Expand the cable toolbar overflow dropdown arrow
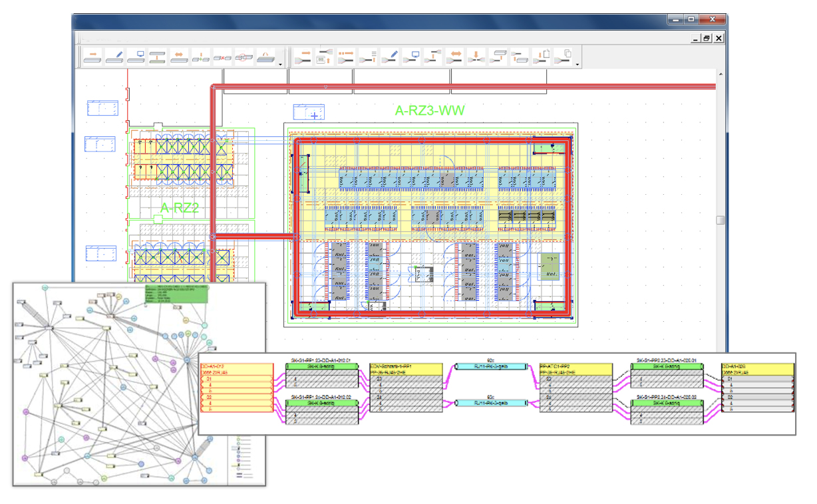This screenshot has width=817, height=504. click(x=577, y=64)
